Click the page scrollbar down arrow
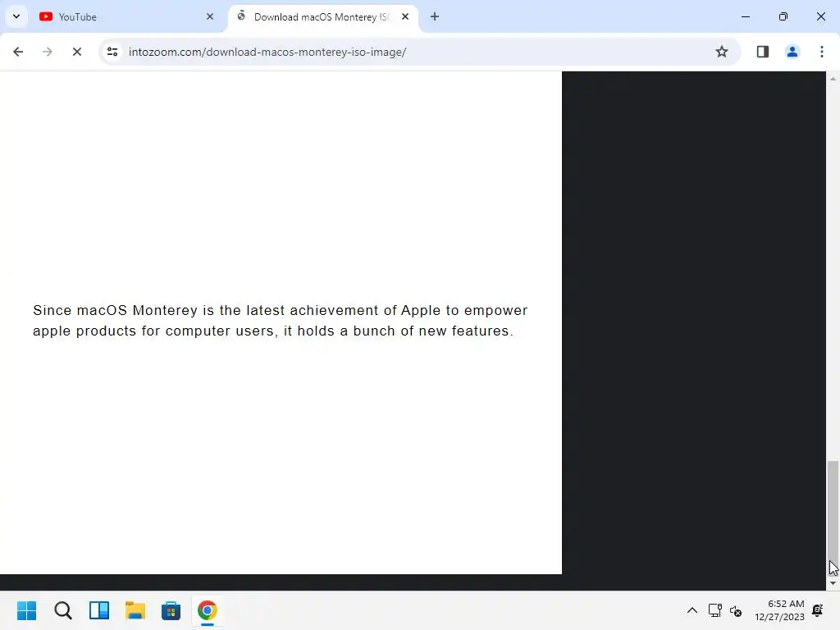This screenshot has height=630, width=840. tap(833, 583)
